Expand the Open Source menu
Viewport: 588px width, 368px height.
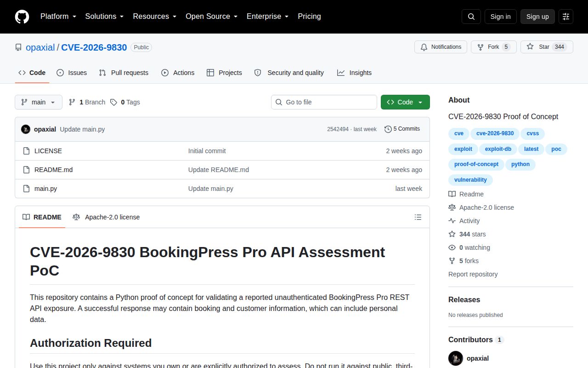tap(212, 17)
